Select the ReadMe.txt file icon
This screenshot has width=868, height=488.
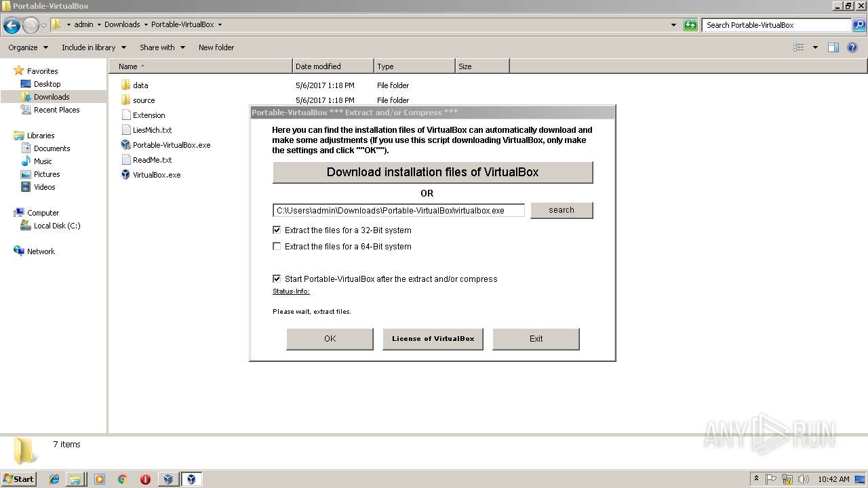[x=125, y=160]
